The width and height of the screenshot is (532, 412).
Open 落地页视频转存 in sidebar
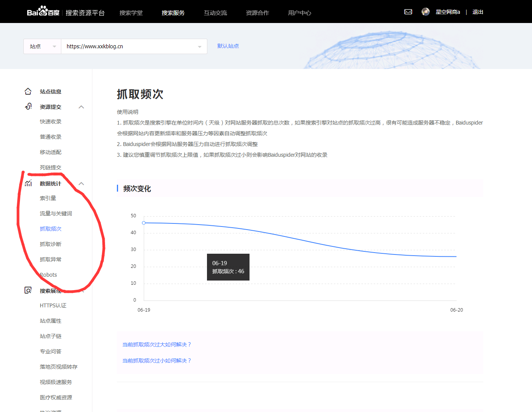[59, 367]
